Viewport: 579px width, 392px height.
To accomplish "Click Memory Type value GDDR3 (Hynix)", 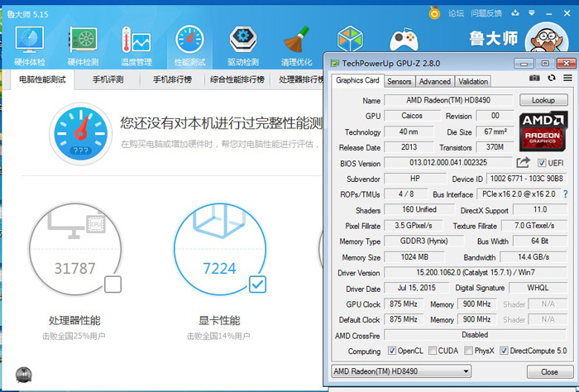I will (423, 241).
